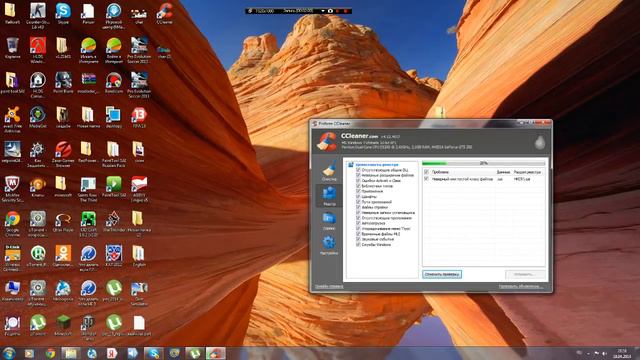640x360 pixels.
Task: Click the CCleaner logo in the window header
Action: [327, 141]
